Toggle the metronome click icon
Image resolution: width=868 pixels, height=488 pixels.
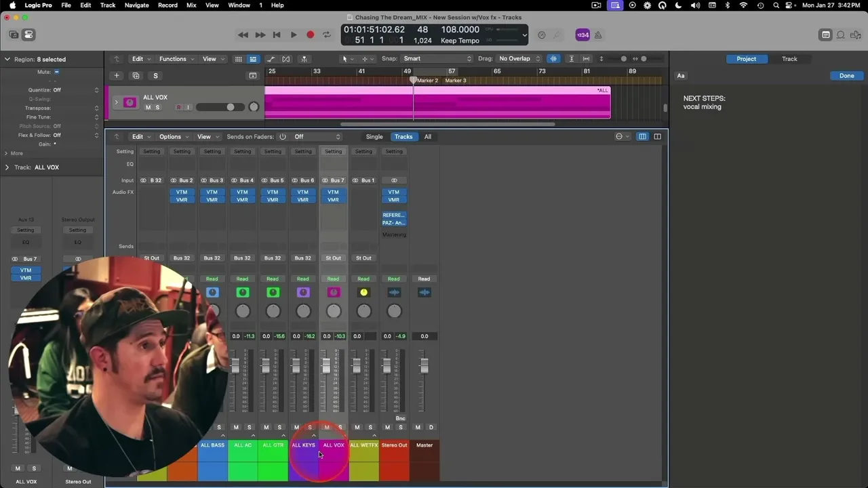point(598,35)
